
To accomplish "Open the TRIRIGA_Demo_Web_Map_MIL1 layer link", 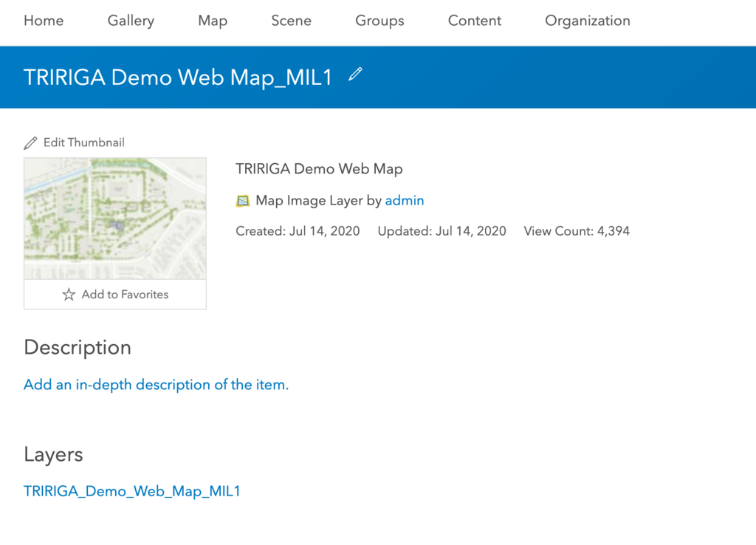I will (132, 491).
